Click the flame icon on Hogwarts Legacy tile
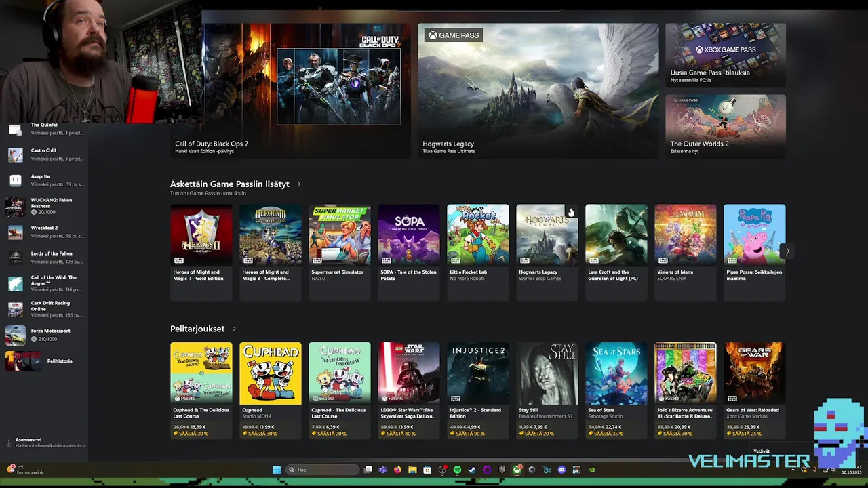This screenshot has height=488, width=868. pos(571,212)
